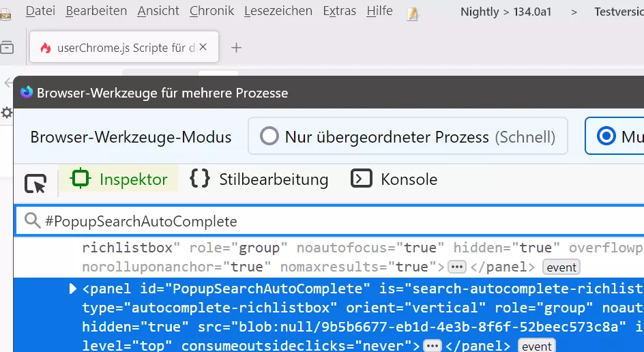Screen dimensions: 644x352
Task: Open the tab overview icon
Action: coord(7,48)
